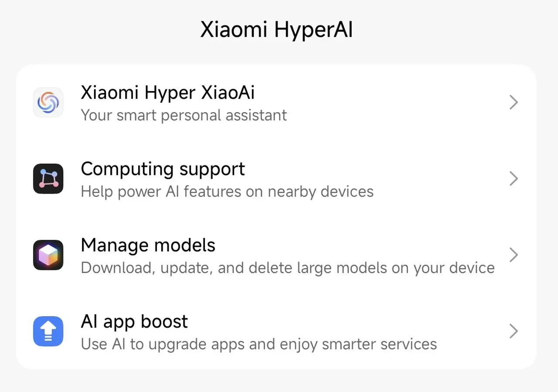
Task: Open the Manage models title
Action: [148, 245]
